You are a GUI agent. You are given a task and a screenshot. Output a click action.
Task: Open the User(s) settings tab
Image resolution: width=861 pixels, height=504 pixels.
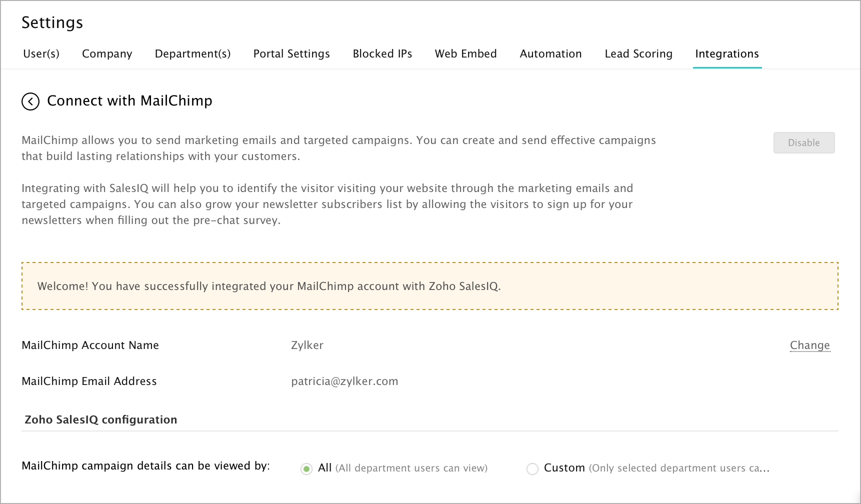click(41, 53)
